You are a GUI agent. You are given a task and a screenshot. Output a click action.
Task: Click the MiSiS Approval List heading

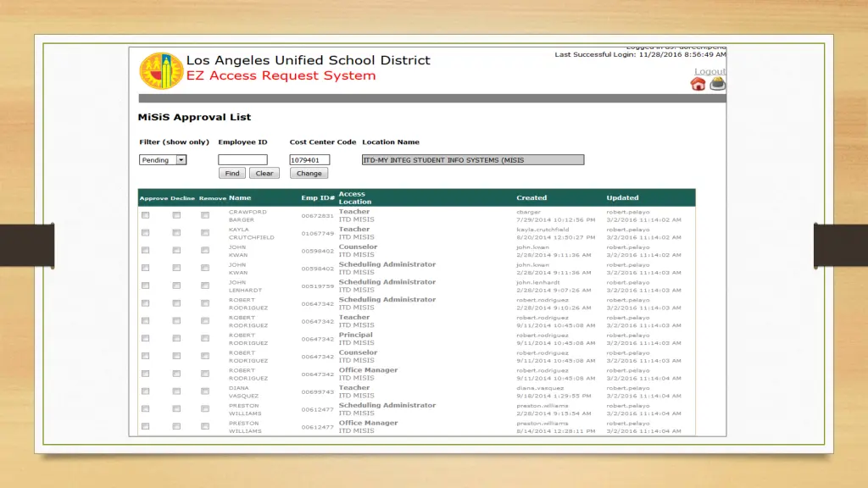click(x=194, y=117)
